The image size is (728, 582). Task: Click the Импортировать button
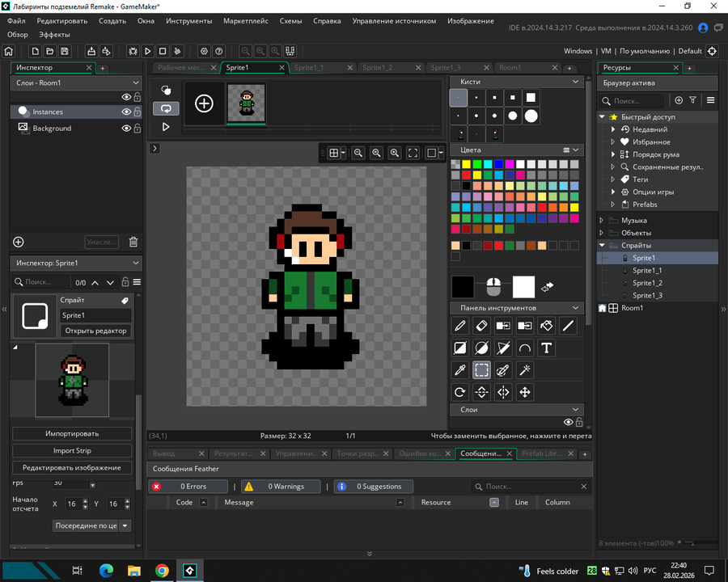click(72, 434)
